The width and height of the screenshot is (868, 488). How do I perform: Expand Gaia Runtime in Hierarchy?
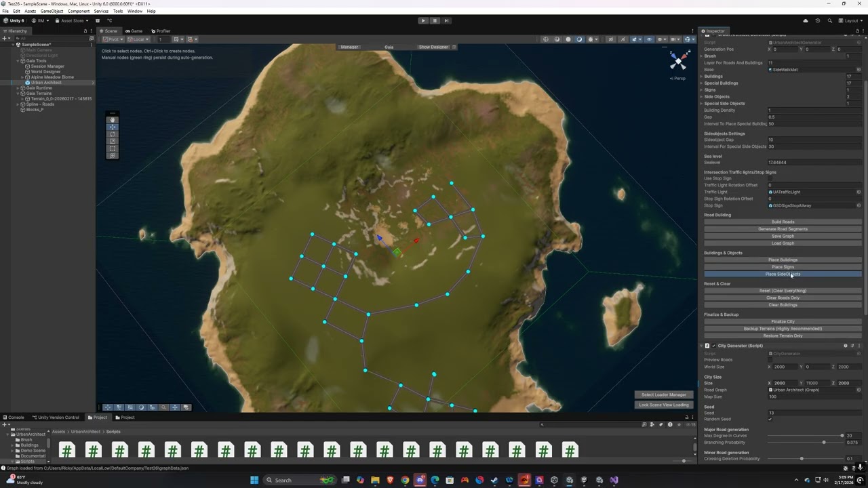(x=18, y=88)
